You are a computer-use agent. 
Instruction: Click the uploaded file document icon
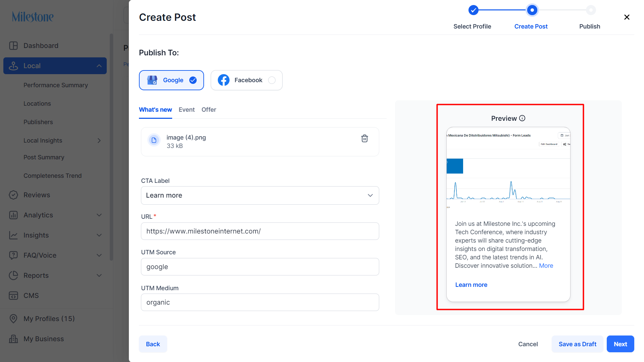coord(154,140)
